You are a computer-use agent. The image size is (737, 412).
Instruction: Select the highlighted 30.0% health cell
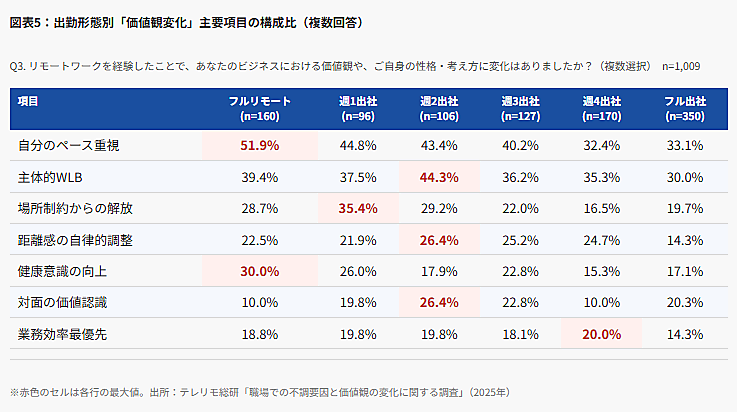pos(259,270)
